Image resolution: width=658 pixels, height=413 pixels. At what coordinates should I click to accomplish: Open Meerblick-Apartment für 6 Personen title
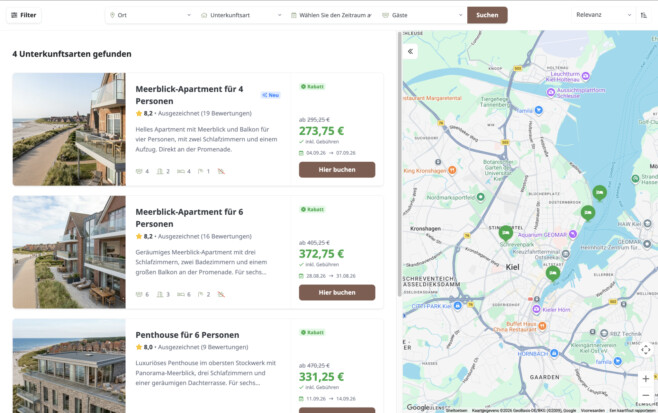189,218
